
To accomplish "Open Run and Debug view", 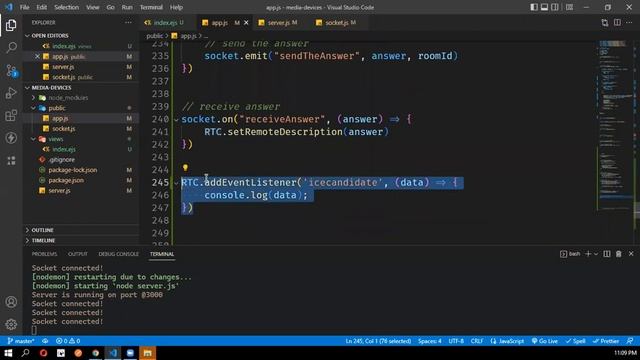I will pyautogui.click(x=11, y=93).
